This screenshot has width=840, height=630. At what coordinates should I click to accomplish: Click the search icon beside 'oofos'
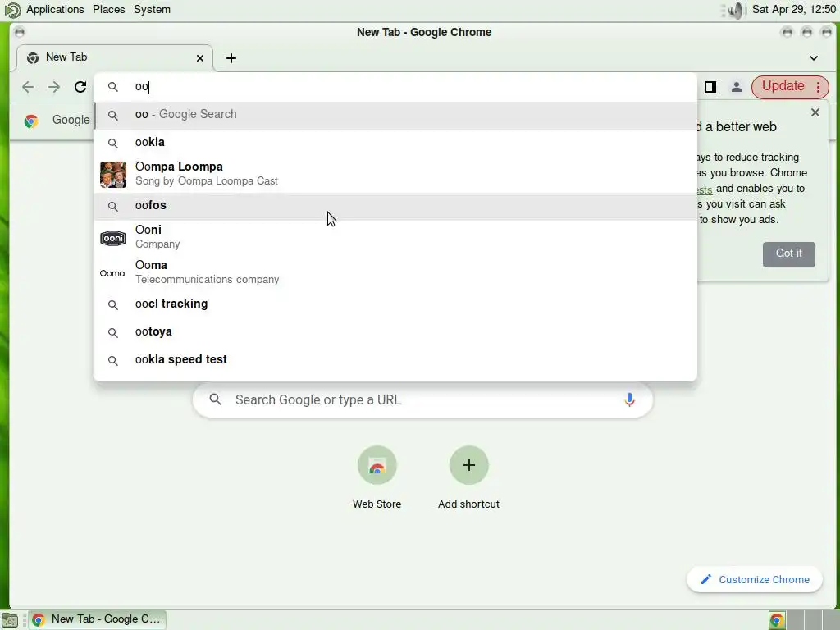coord(113,206)
